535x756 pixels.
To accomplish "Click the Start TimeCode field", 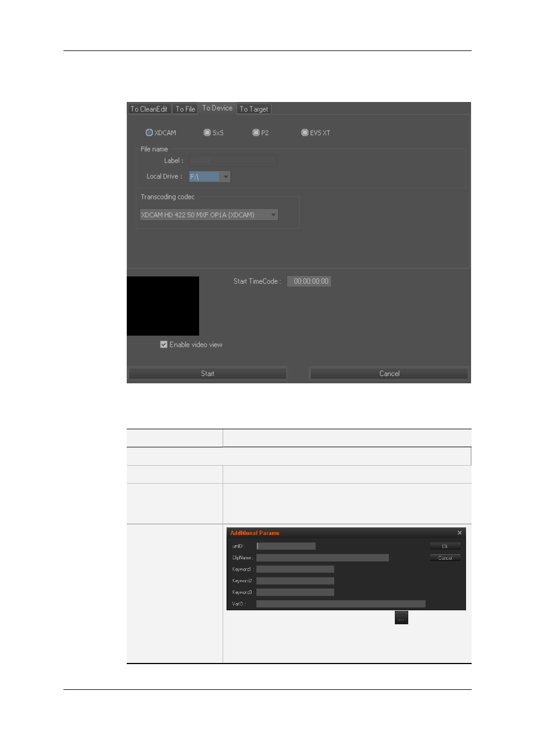I will coord(309,281).
